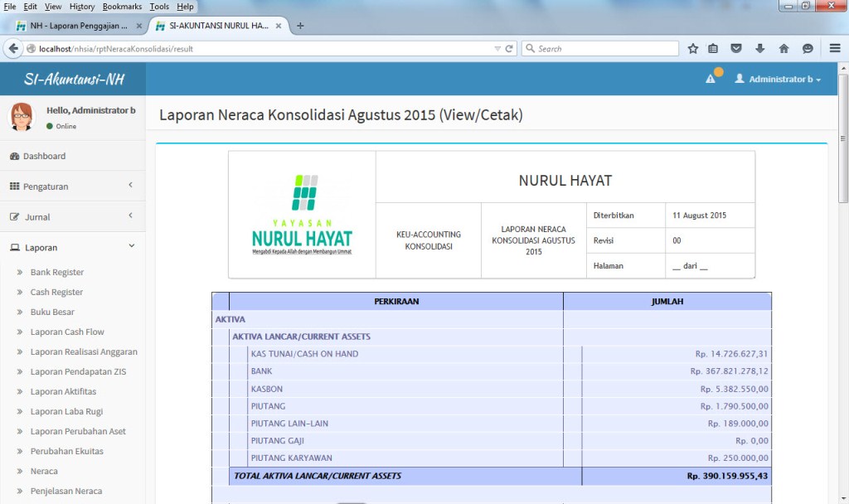Image resolution: width=849 pixels, height=504 pixels.
Task: Open Laporan Perubahan Aset
Action: (x=78, y=431)
